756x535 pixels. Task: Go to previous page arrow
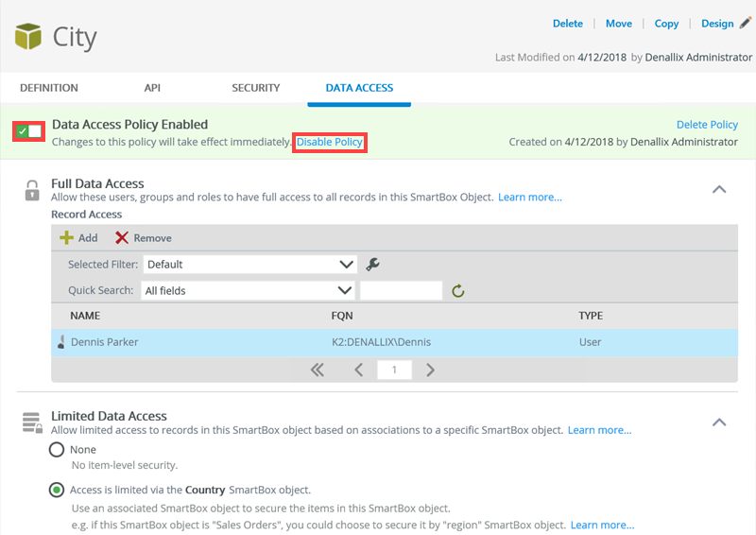click(x=359, y=370)
